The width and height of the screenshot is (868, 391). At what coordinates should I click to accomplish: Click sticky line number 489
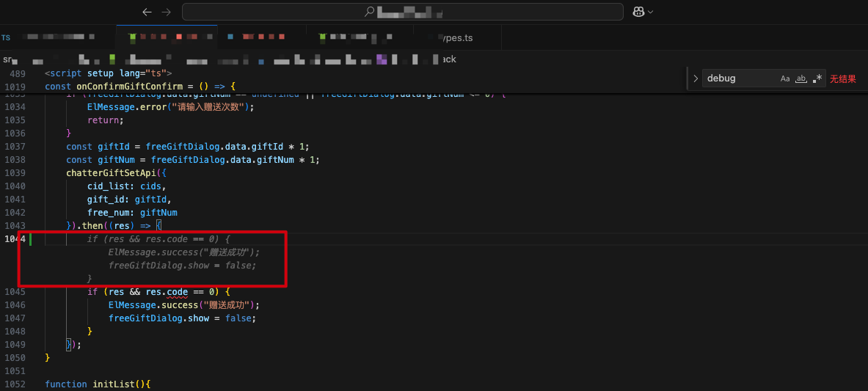[18, 73]
